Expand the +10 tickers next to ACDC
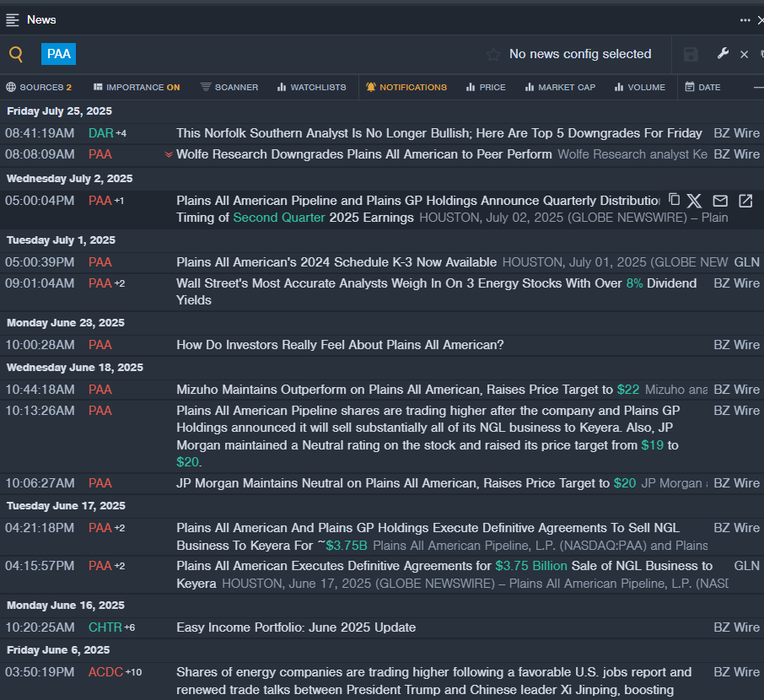The height and width of the screenshot is (700, 764). pyautogui.click(x=133, y=673)
